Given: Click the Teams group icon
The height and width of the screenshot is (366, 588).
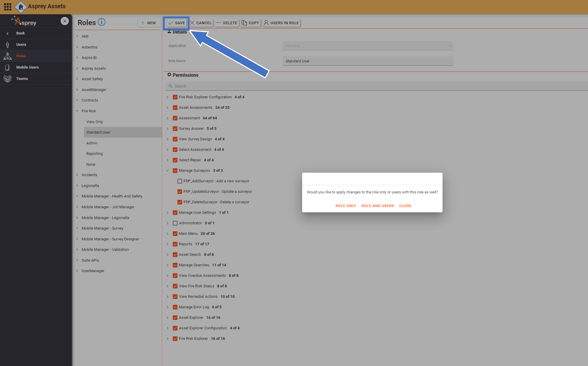Looking at the screenshot, I should click(7, 79).
